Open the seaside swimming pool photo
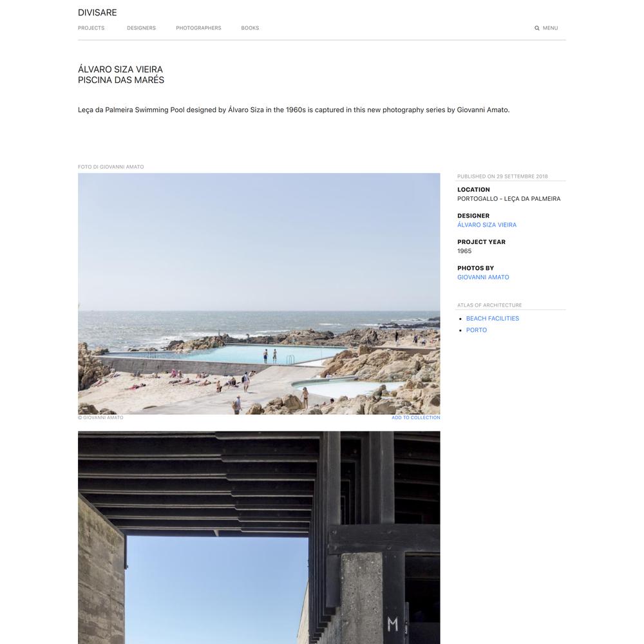Screen dimensions: 644x644 coord(259,294)
